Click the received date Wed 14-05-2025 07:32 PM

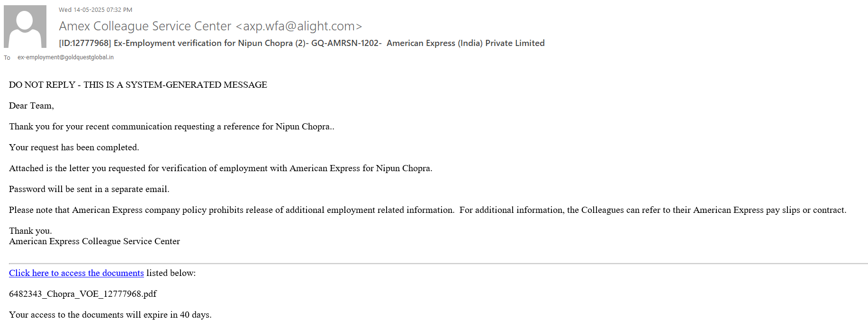click(95, 9)
